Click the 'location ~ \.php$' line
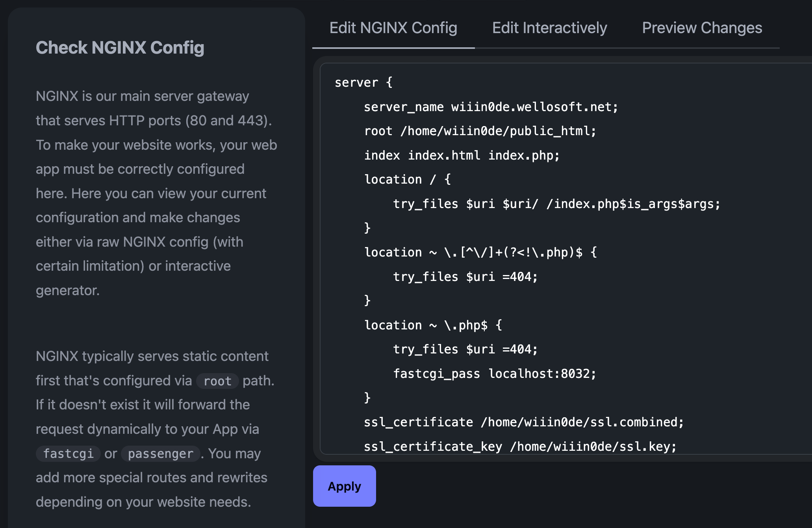The image size is (812, 528). [x=433, y=325]
